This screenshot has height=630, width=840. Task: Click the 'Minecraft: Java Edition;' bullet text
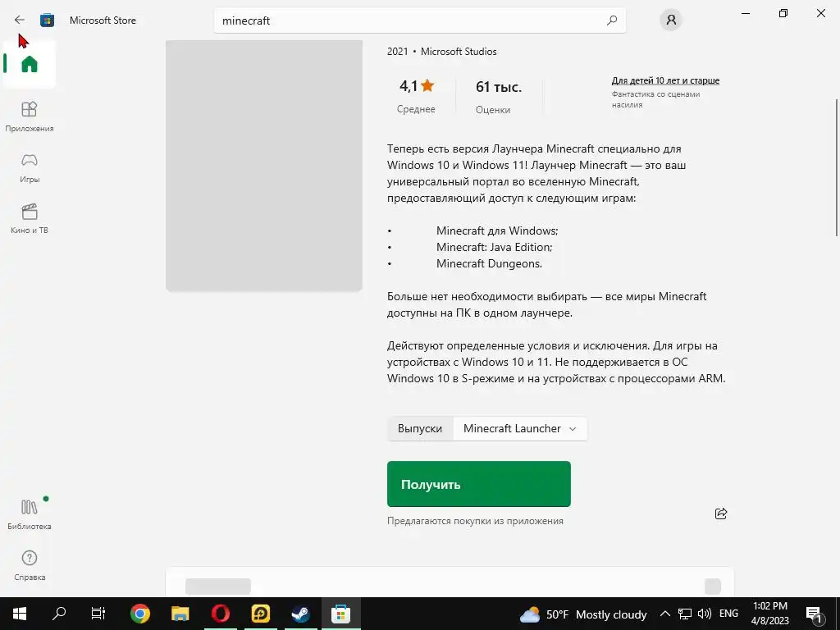(494, 247)
